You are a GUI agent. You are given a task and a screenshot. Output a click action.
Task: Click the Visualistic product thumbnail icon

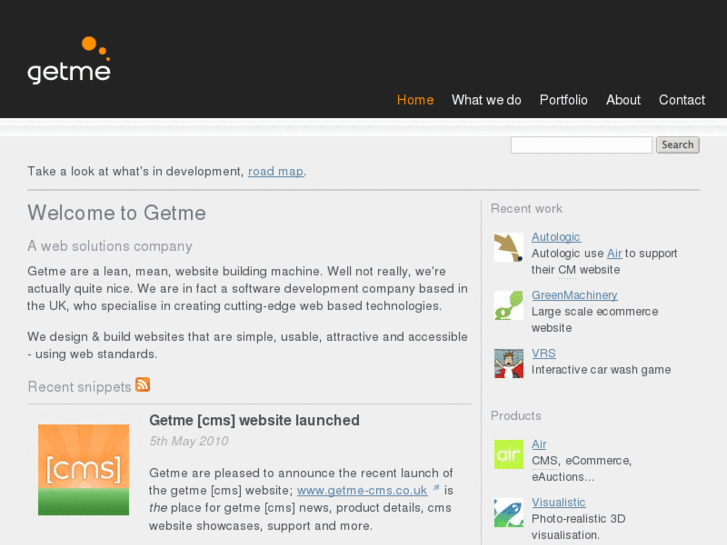pos(509,513)
